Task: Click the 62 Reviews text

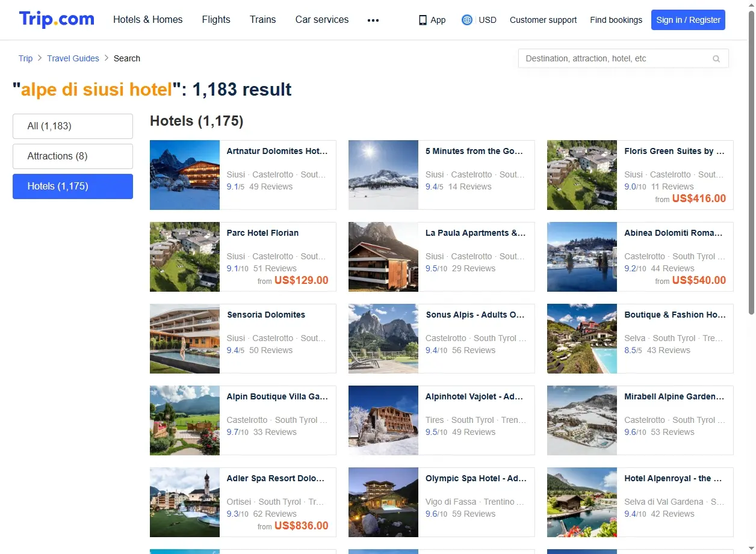Action: 274,514
